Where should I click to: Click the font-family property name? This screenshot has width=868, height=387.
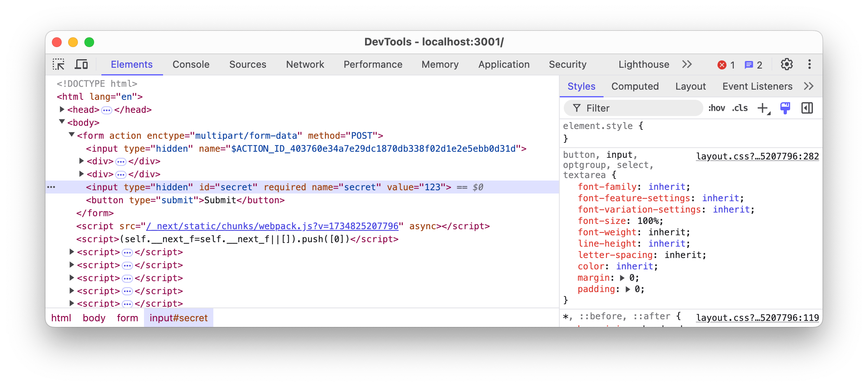[x=607, y=187]
